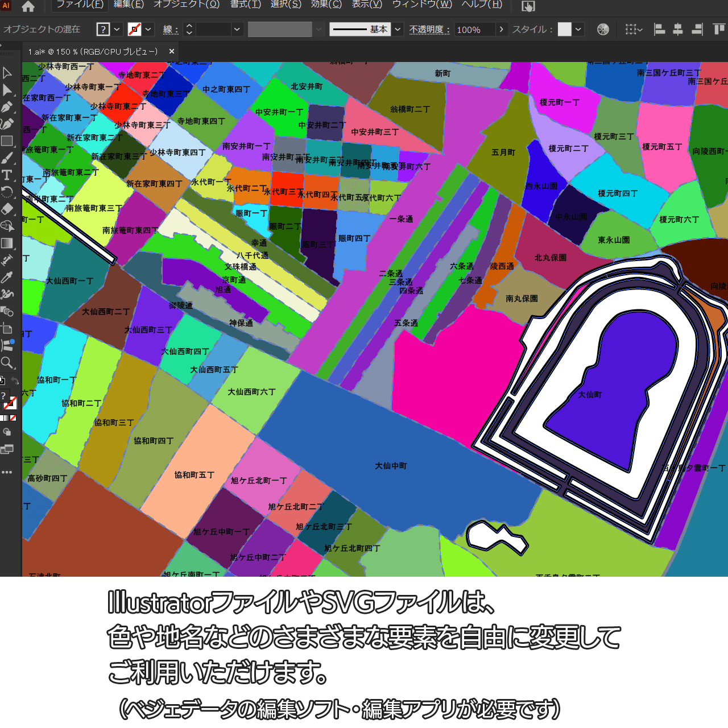728x728 pixels.
Task: Select the Paintbrush tool
Action: click(7, 158)
